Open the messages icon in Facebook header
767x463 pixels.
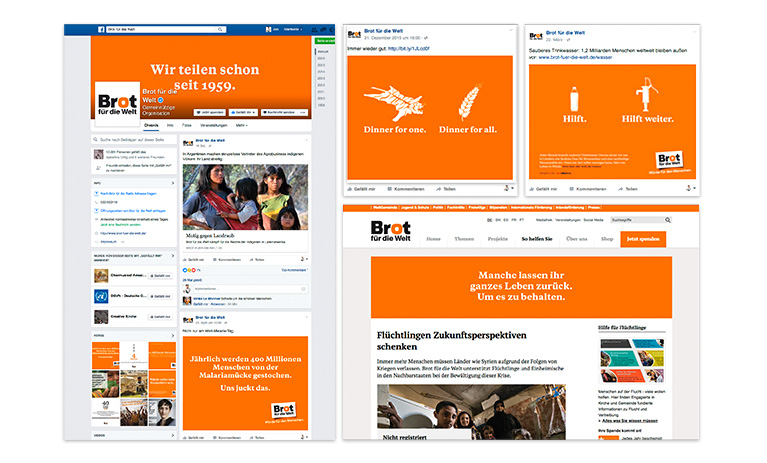click(x=323, y=29)
